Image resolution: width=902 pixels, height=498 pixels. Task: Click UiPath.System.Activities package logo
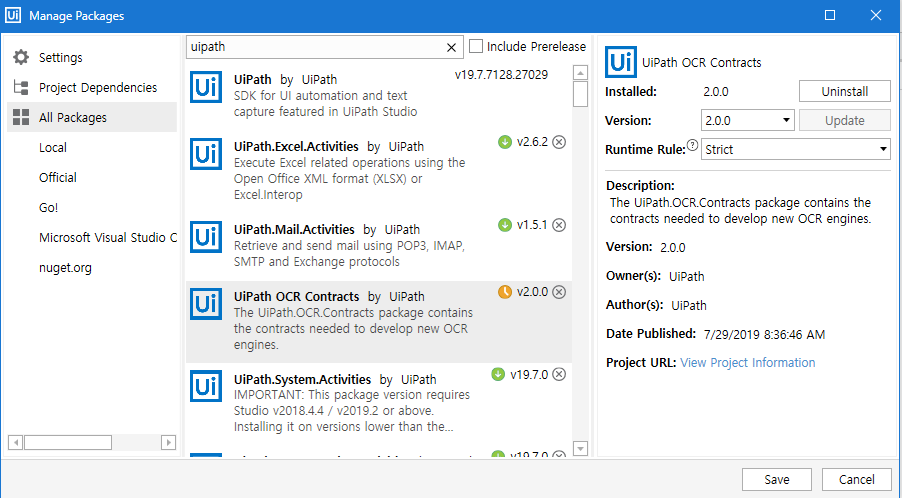coord(206,386)
